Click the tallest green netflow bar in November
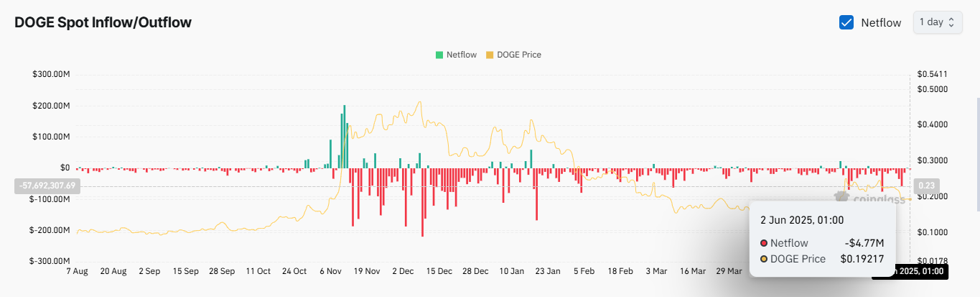The width and height of the screenshot is (980, 297). click(345, 137)
